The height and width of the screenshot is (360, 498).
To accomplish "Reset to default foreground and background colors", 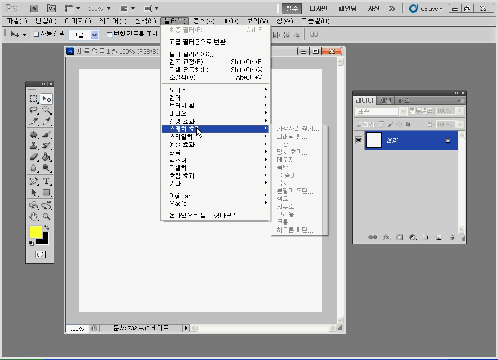I will coord(31,243).
